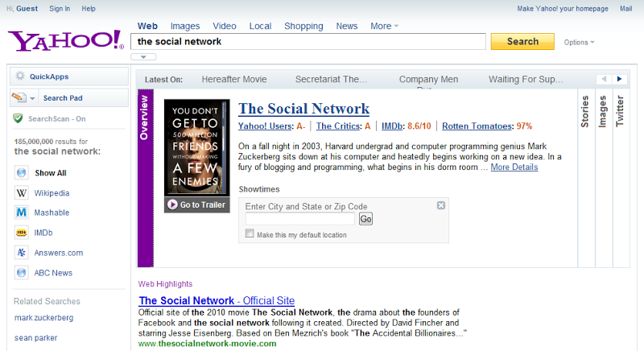
Task: Click the SearchScan shield icon
Action: 18,118
